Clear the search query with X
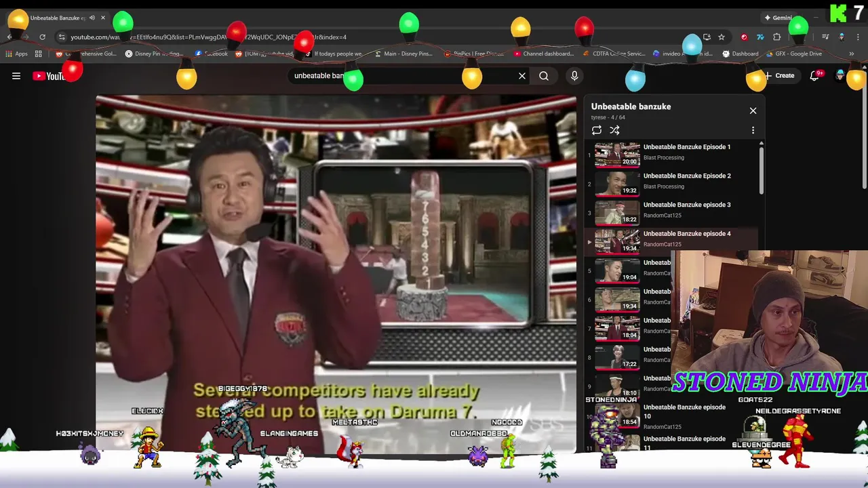868x488 pixels. tap(522, 76)
